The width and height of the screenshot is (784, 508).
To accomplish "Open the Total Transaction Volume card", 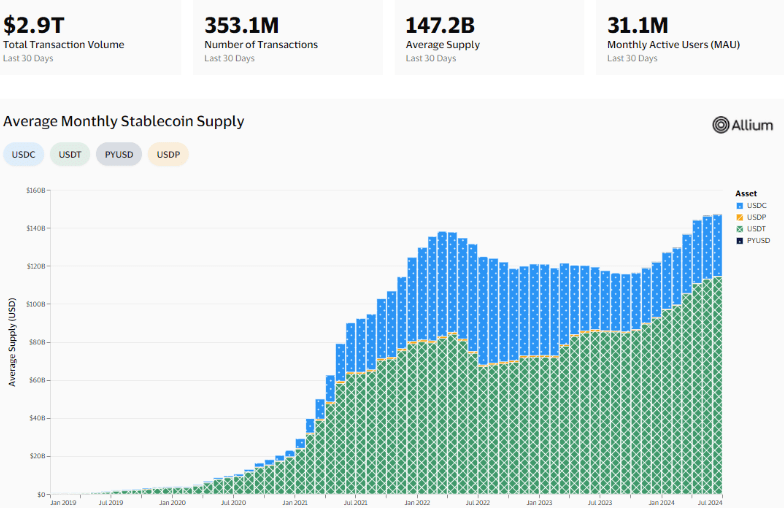I will coord(90,37).
